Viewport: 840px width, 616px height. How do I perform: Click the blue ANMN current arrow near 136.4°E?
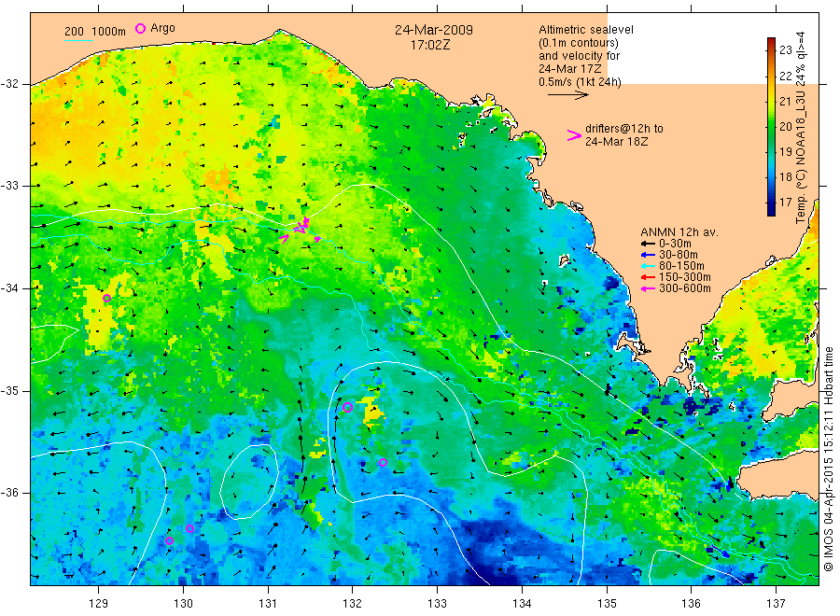coord(723,553)
